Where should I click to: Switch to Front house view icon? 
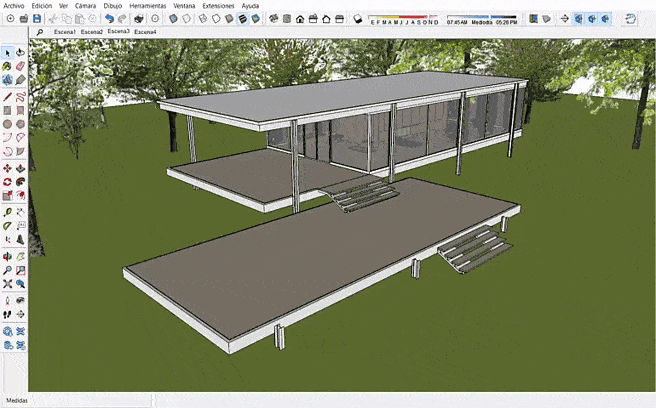point(300,18)
